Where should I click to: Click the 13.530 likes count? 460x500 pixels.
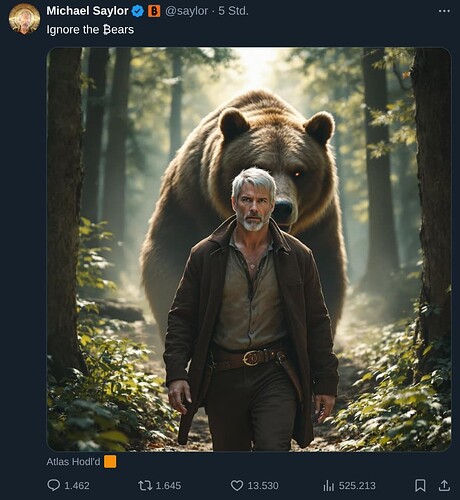tap(263, 486)
